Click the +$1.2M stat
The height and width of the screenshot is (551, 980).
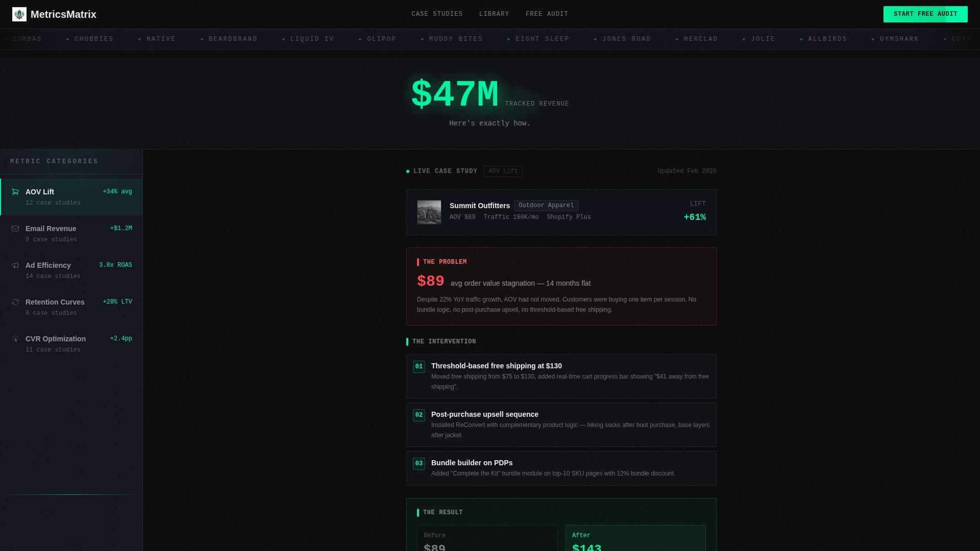(121, 229)
